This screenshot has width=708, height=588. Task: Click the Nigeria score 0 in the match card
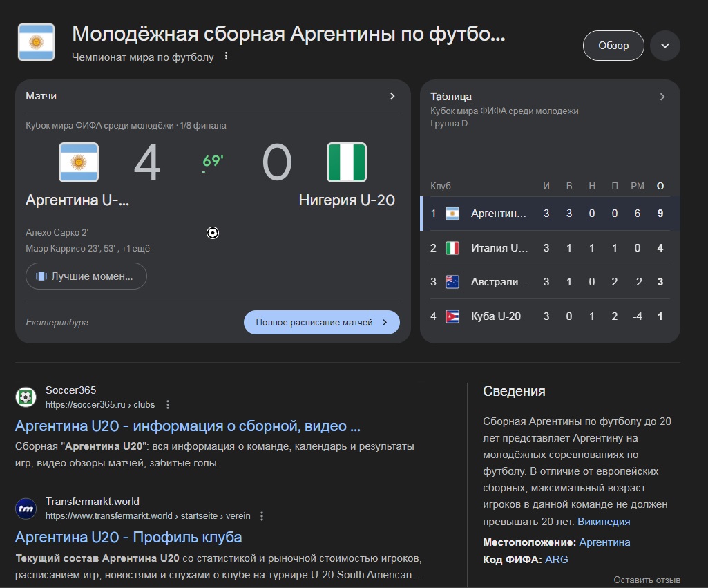[x=277, y=162]
